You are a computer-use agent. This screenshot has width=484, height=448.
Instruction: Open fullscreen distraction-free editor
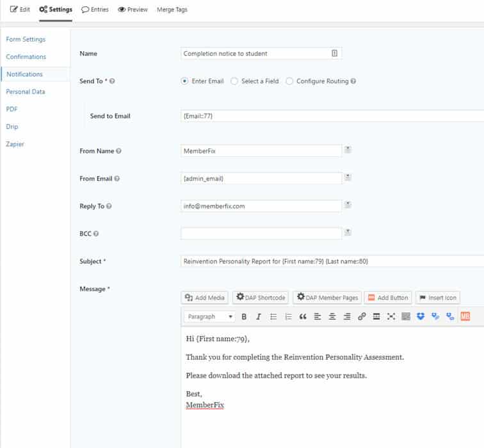coord(391,317)
